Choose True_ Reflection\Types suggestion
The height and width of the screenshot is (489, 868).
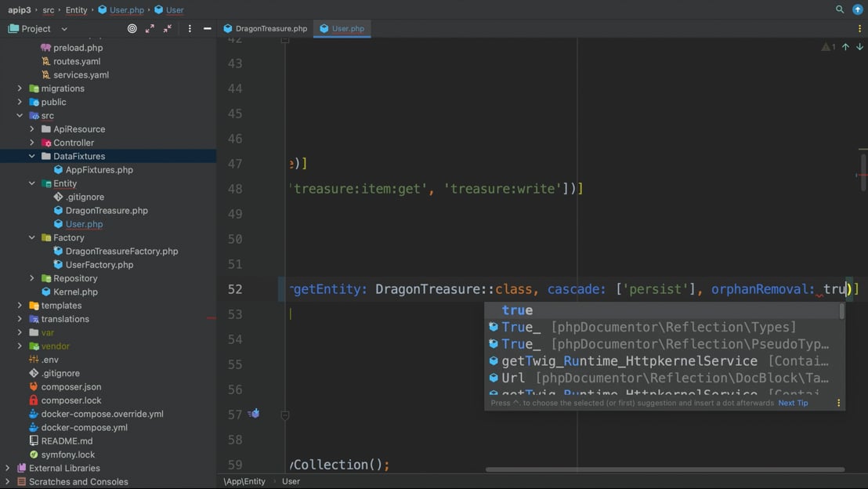click(661, 328)
